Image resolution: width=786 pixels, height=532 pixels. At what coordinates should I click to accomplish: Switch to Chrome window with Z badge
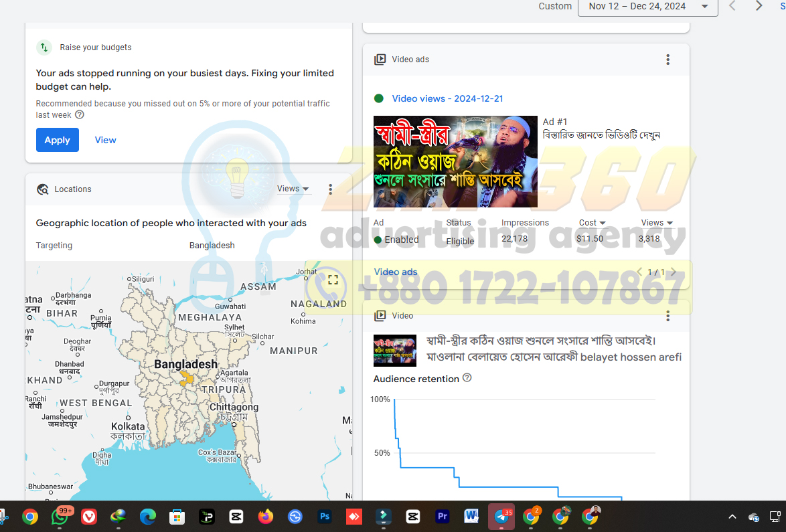point(531,517)
